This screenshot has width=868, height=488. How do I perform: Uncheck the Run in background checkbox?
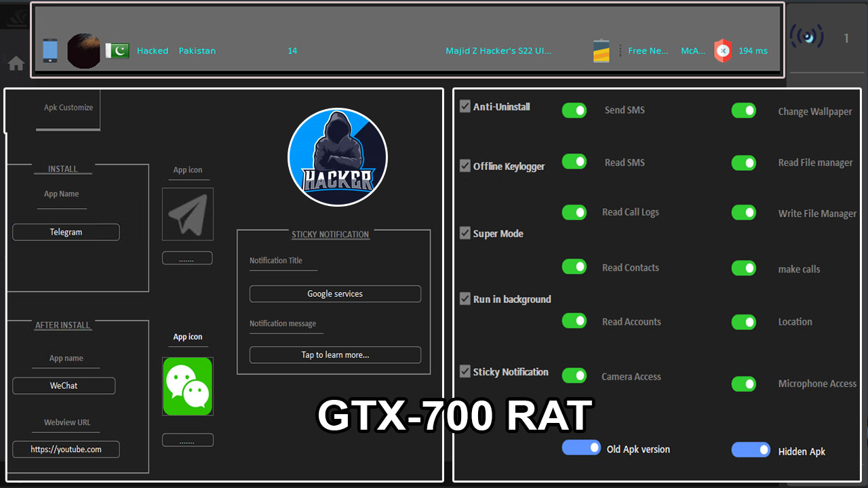coord(465,299)
